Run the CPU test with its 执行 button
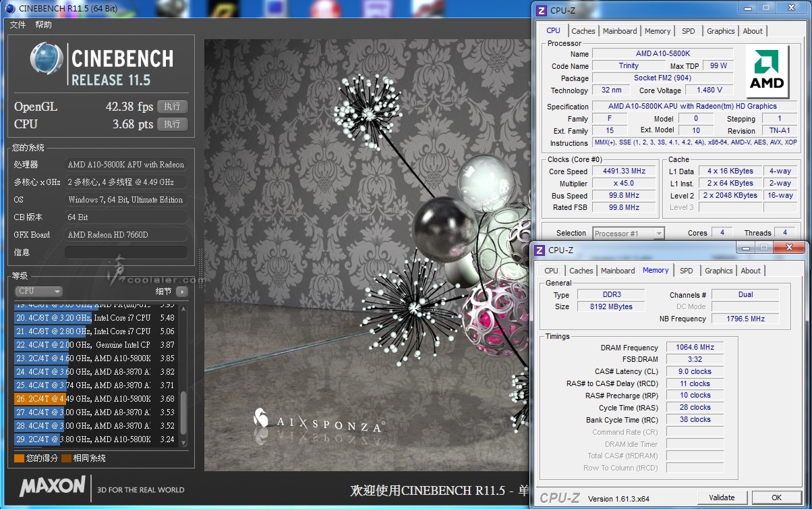Image resolution: width=812 pixels, height=509 pixels. tap(172, 124)
